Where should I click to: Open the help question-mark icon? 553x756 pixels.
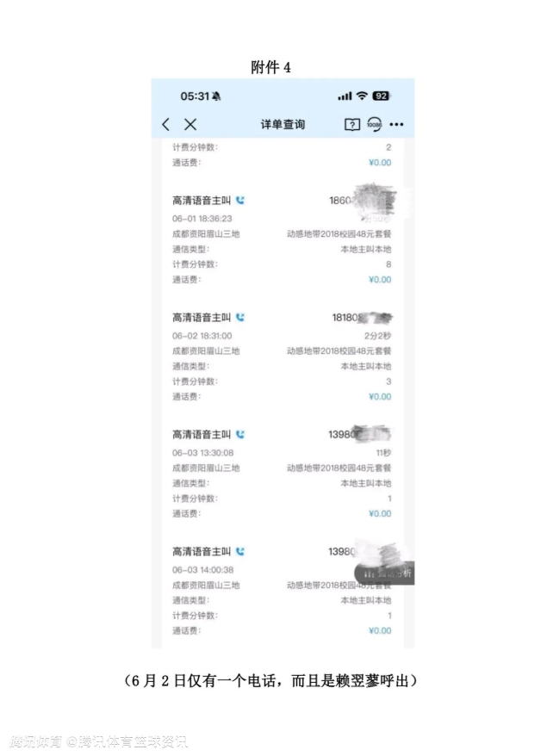352,125
